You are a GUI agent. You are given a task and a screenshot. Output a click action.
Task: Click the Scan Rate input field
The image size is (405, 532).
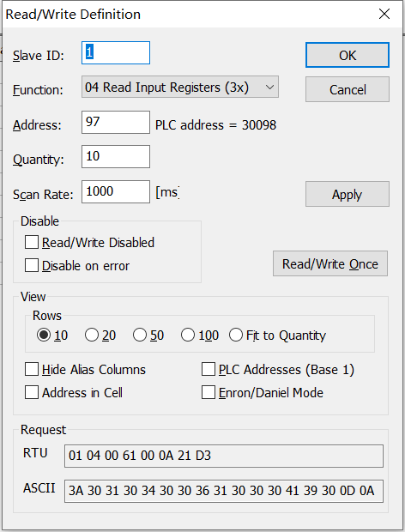pyautogui.click(x=116, y=191)
